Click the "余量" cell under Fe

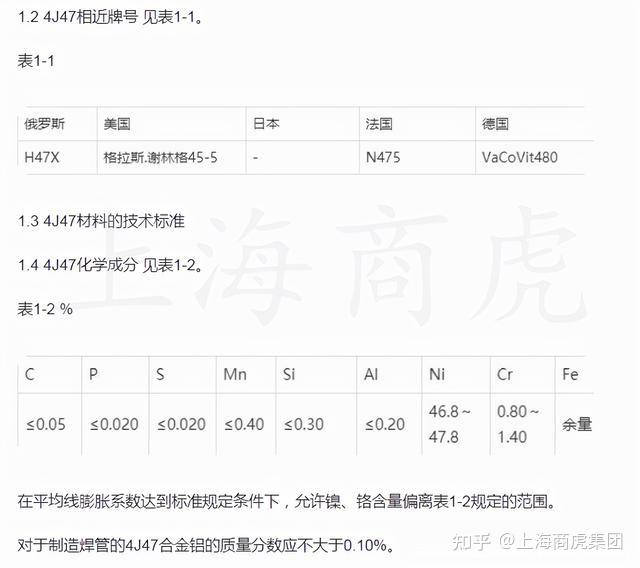coord(577,425)
